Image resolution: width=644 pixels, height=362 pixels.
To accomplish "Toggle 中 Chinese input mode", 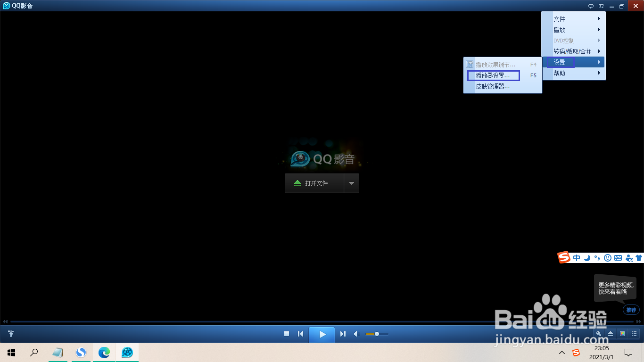I will (x=577, y=258).
